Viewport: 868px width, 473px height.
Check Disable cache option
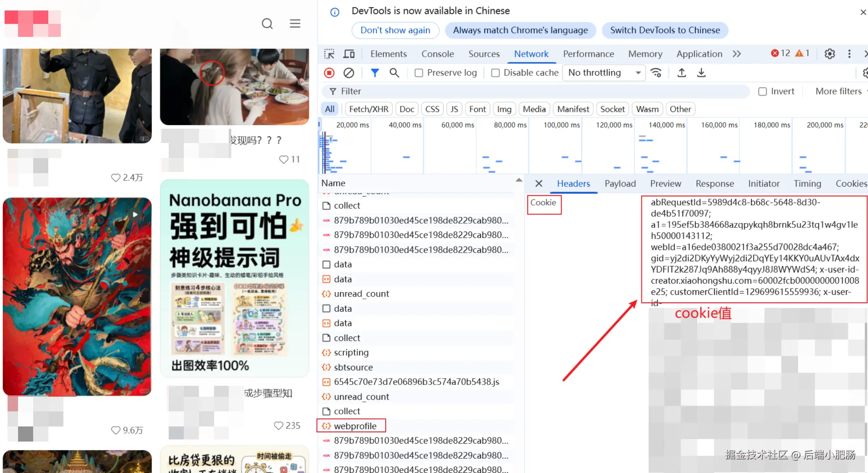tap(495, 73)
